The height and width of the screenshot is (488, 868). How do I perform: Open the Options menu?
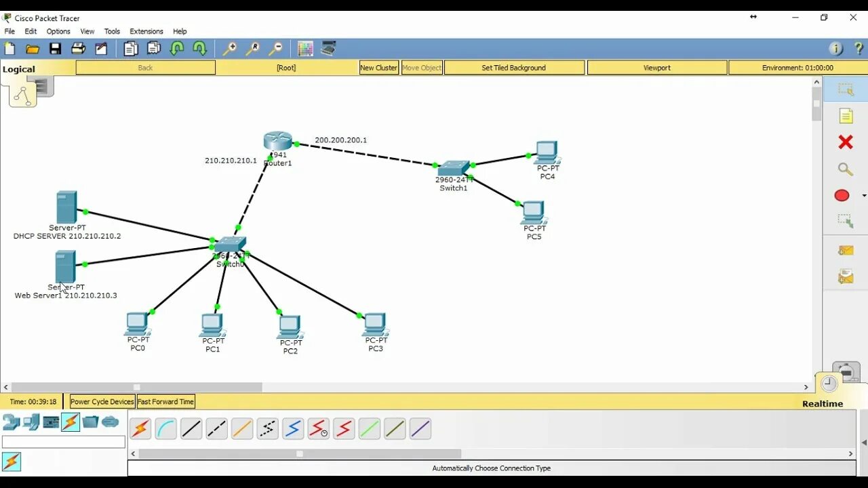point(58,31)
